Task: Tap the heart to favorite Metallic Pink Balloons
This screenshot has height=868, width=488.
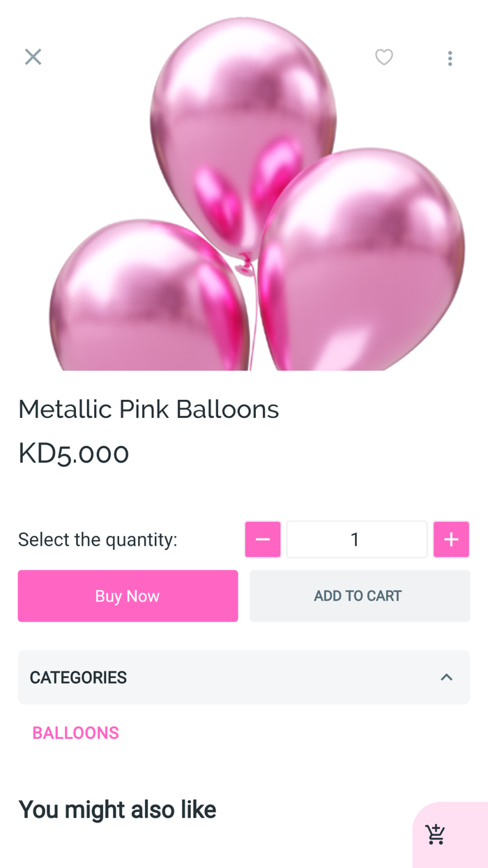Action: click(384, 57)
